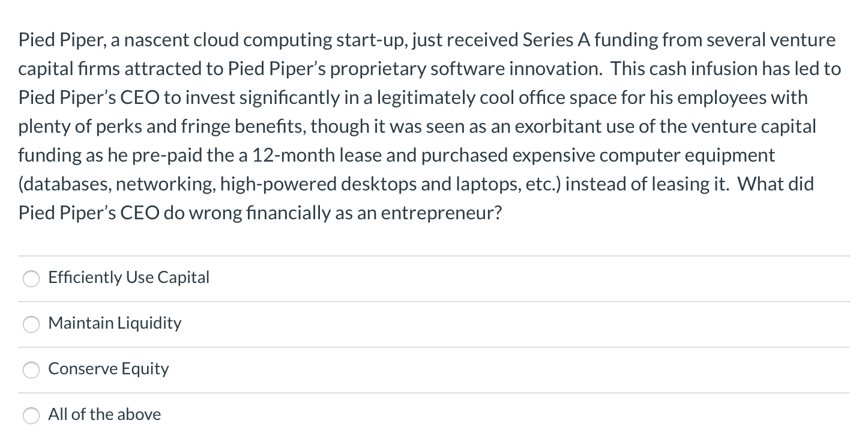Select the Efficiently Use Capital radio button
Screen dimensions: 868x447
pos(31,279)
